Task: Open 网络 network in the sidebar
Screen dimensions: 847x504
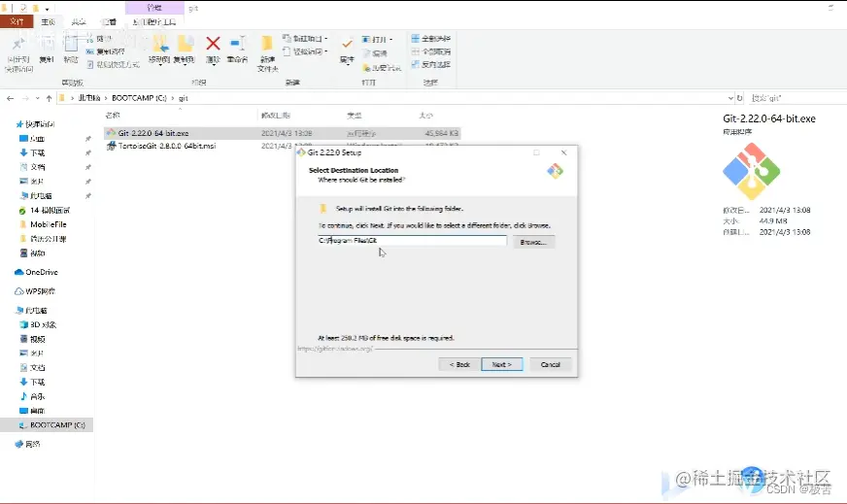Action: coord(27,444)
